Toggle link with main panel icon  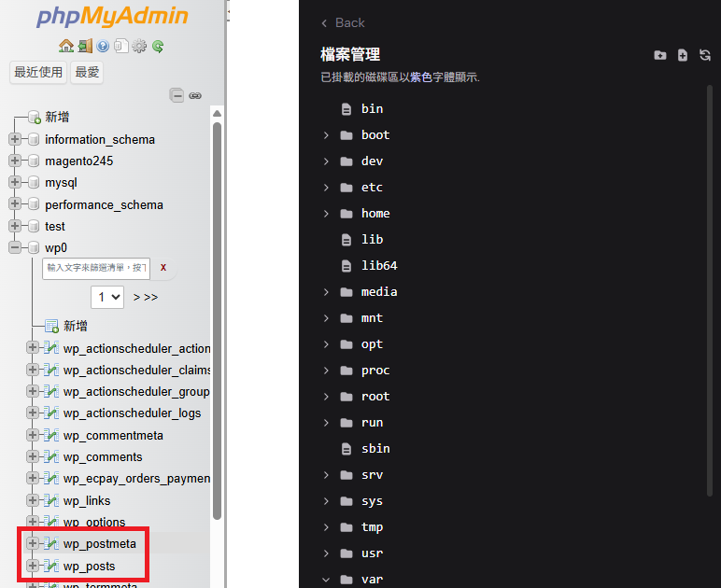point(195,95)
